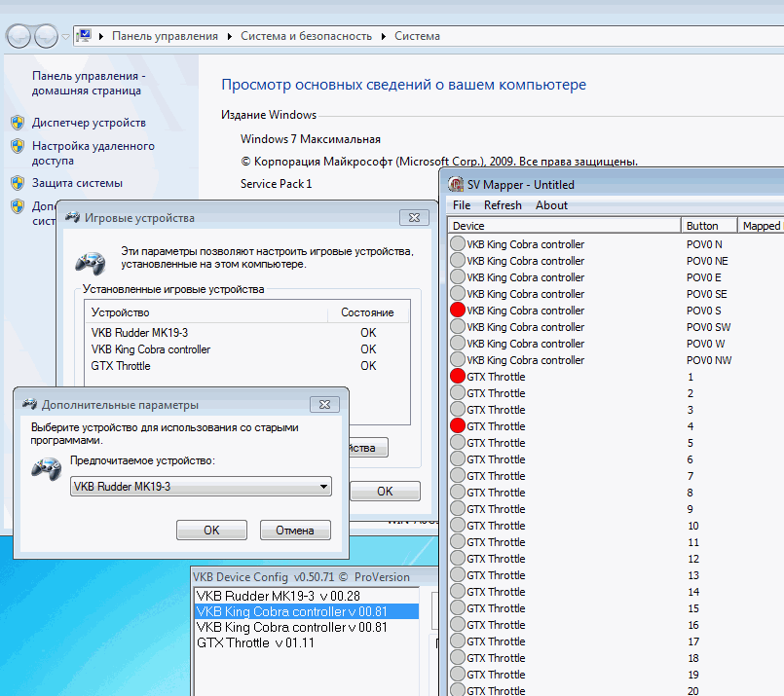Select GTX Throttle row with button 15
Image resolution: width=784 pixels, height=696 pixels.
tap(616, 608)
